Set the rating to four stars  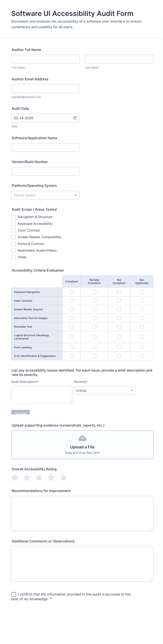51,477
